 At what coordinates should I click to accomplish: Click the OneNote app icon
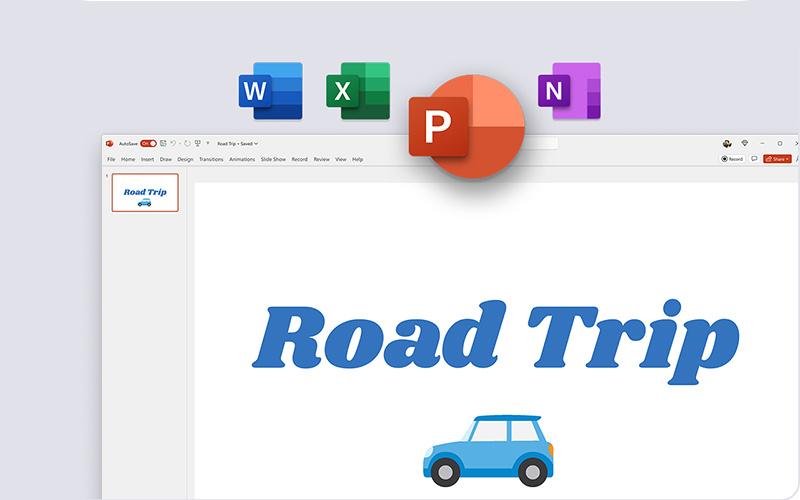pyautogui.click(x=569, y=91)
